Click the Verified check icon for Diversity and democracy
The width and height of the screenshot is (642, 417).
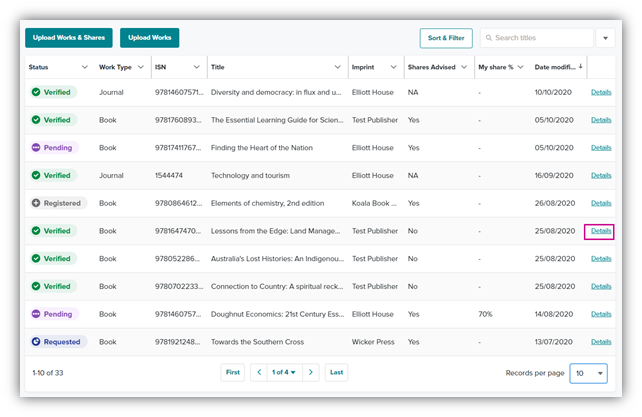tap(36, 92)
